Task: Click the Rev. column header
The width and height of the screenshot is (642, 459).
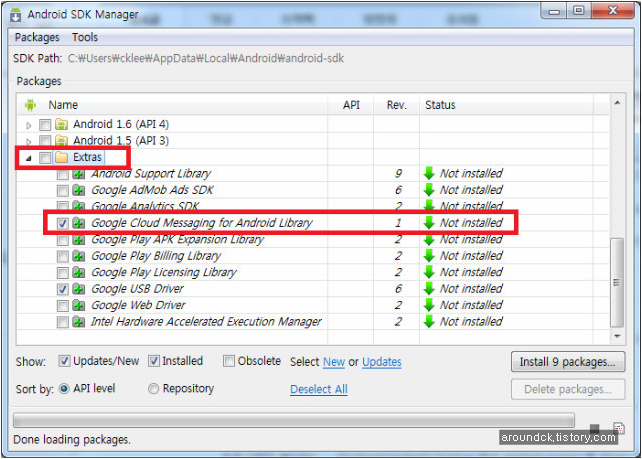Action: click(397, 105)
